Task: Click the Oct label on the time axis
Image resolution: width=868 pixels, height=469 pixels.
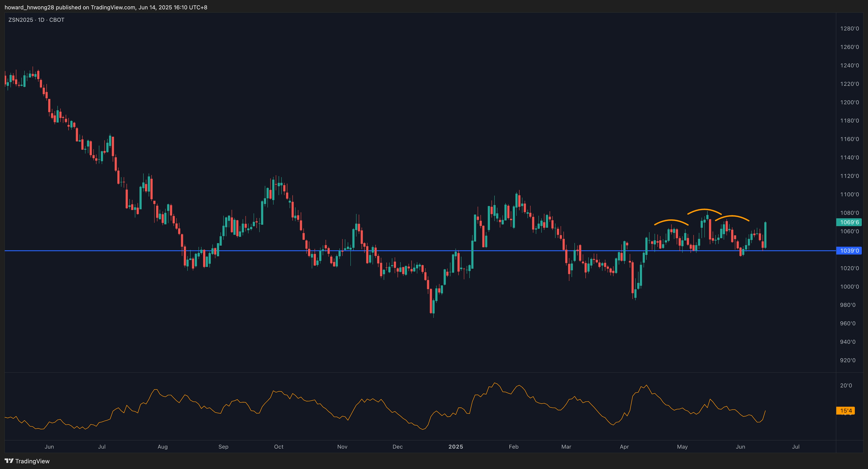Action: coord(279,447)
